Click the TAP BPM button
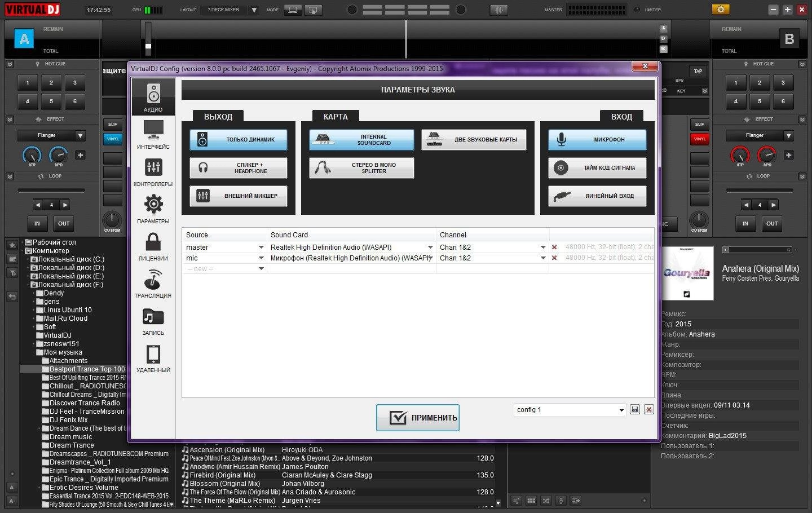 pyautogui.click(x=698, y=72)
